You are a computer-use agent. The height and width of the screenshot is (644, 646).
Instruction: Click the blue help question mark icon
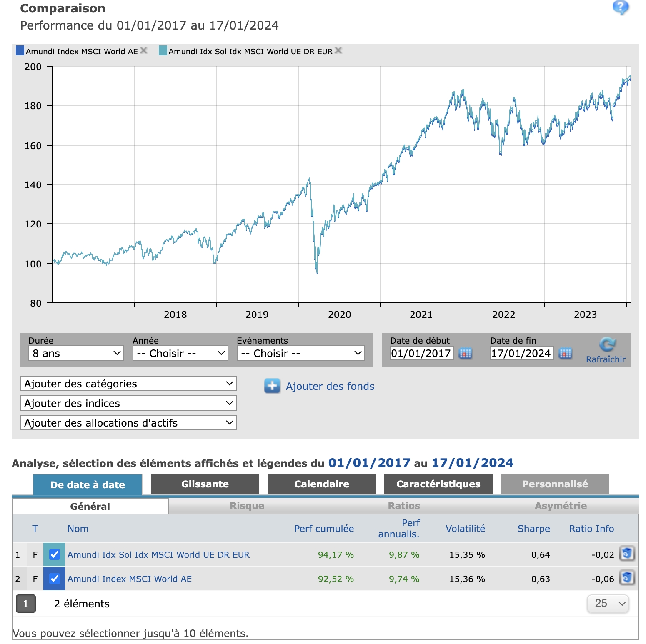tap(620, 7)
